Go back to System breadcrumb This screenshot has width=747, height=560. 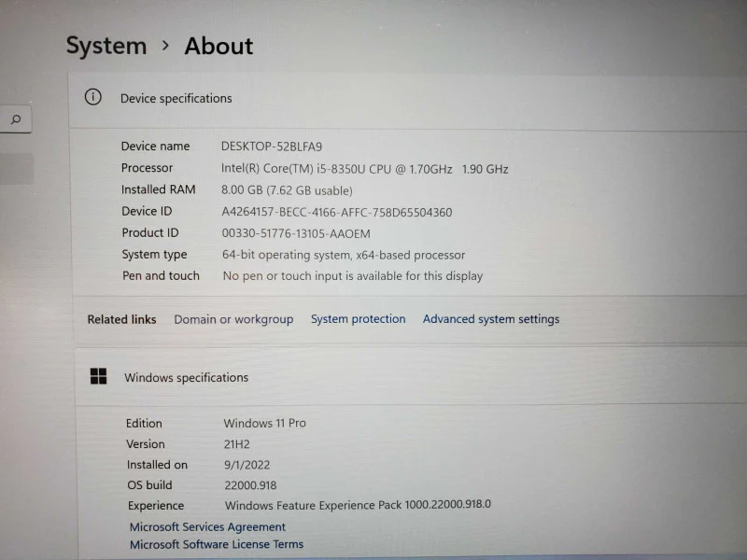106,46
